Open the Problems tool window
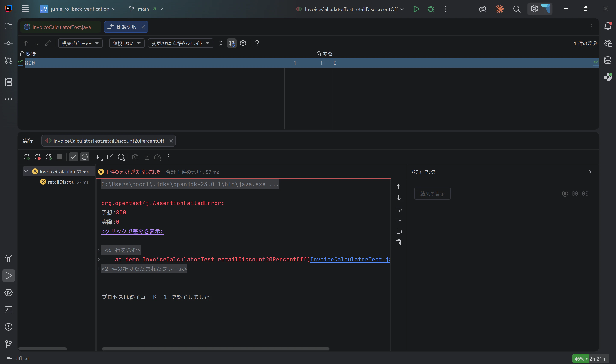Screen dimensions: 616x364 coord(9,327)
